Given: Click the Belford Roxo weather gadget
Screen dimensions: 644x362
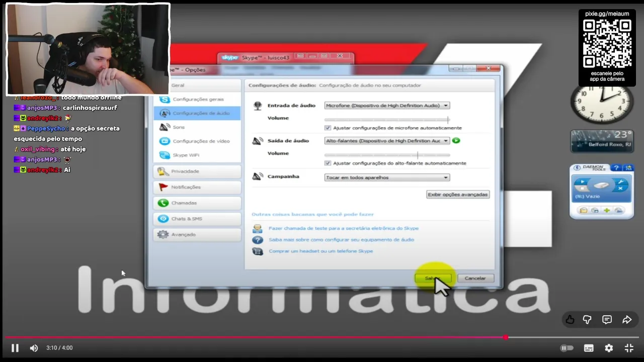Looking at the screenshot, I should click(x=602, y=141).
